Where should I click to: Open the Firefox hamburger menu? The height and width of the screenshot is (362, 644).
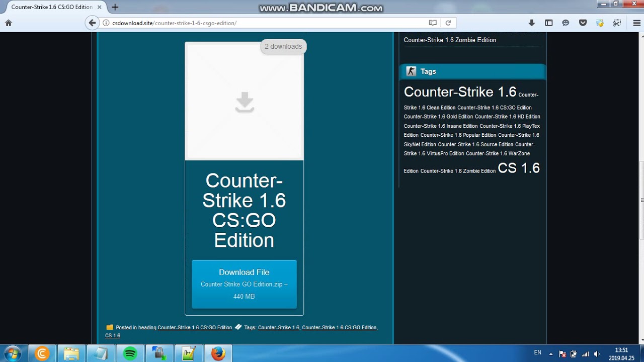(x=636, y=23)
